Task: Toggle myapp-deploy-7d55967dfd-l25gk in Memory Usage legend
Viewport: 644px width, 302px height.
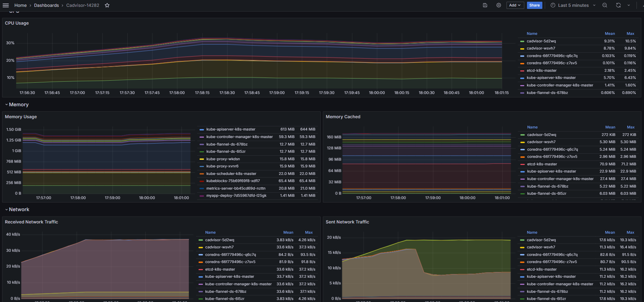Action: coord(236,196)
